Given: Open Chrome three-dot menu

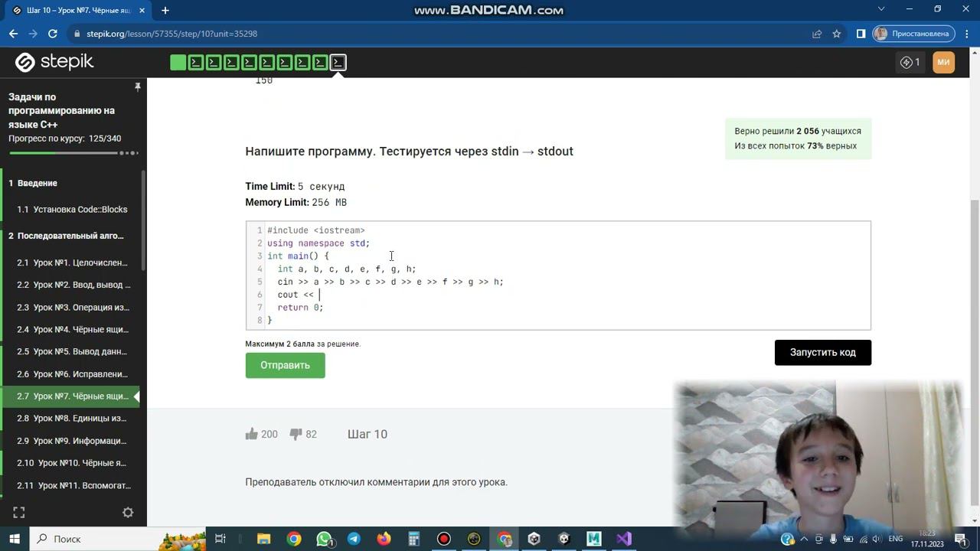Looking at the screenshot, I should (966, 34).
